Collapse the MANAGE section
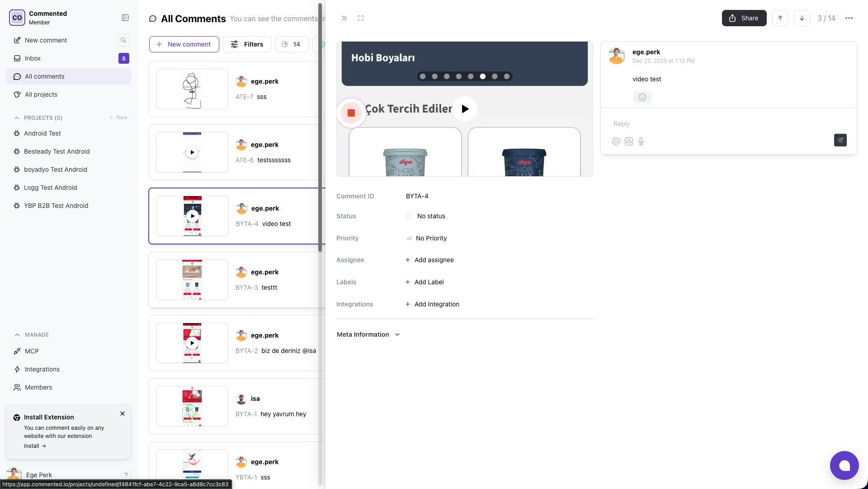The image size is (868, 489). pyautogui.click(x=17, y=335)
